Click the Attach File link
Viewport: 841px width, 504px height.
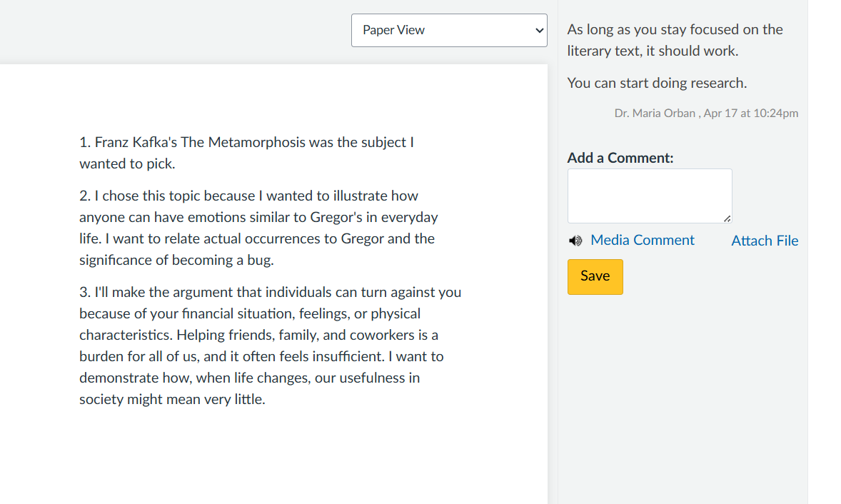pos(765,241)
